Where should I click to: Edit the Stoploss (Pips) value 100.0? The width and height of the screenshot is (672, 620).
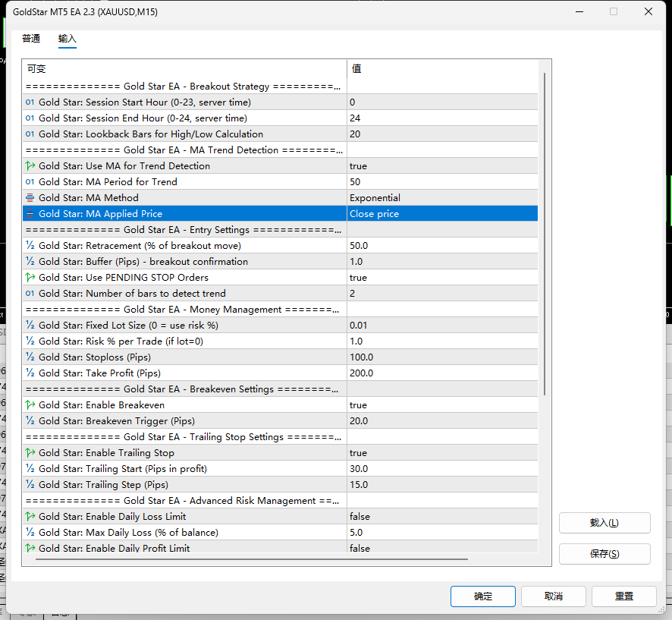click(x=442, y=357)
